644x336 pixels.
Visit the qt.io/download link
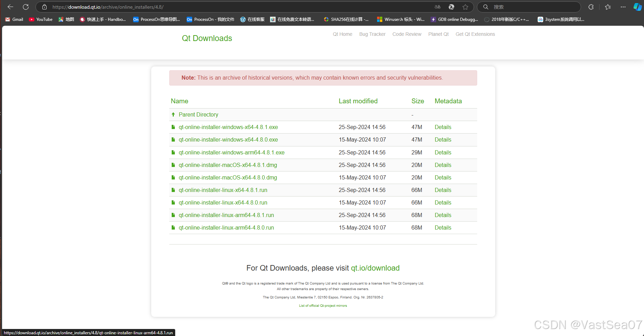point(375,268)
